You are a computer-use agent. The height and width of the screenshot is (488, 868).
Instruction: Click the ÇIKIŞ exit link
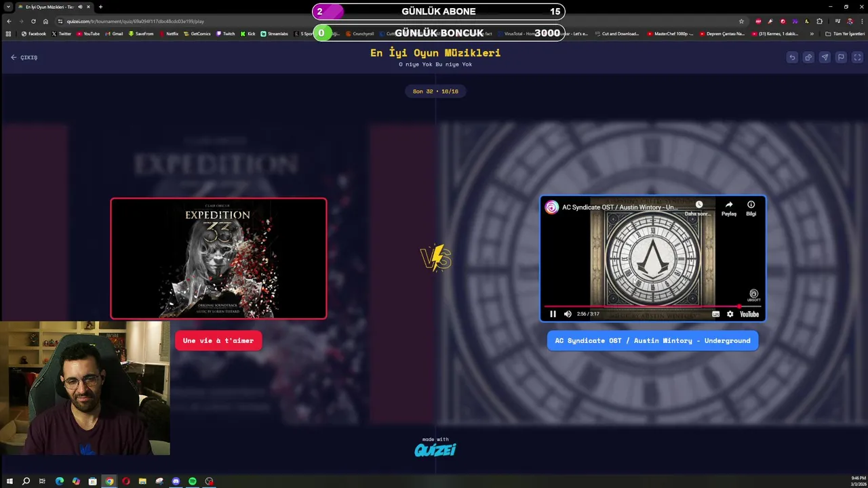[x=24, y=58]
